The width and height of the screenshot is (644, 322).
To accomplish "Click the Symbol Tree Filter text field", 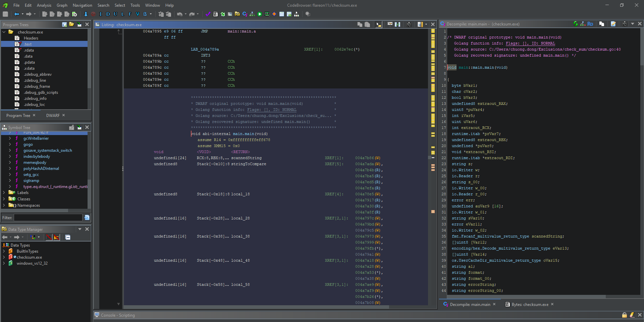I will click(x=48, y=218).
